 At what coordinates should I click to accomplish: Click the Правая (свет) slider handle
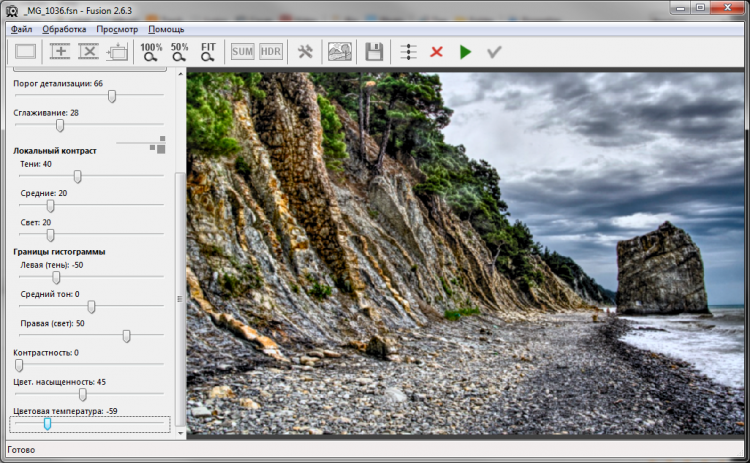127,337
